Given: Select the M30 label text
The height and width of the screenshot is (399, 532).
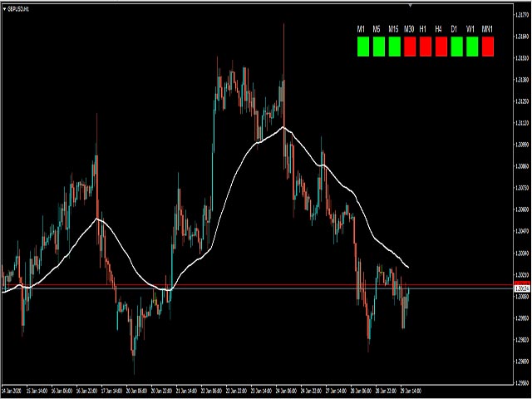Looking at the screenshot, I should [409, 29].
